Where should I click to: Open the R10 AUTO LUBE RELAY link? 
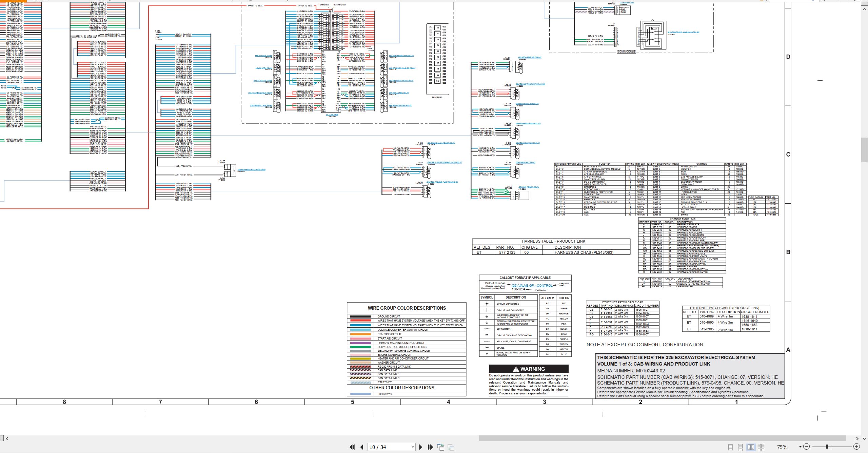point(400,105)
